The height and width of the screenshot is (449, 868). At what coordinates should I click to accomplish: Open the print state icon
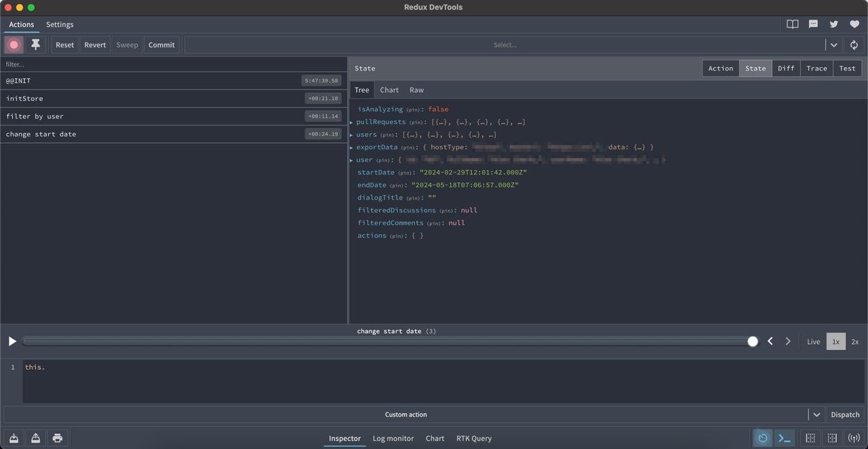58,437
